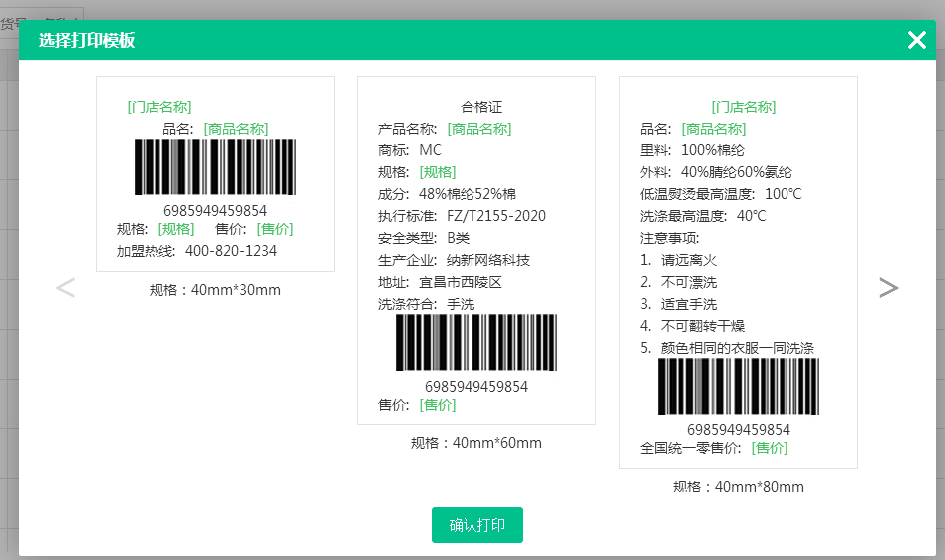
Task: Click the barcode in the 40mm*80mm template
Action: click(738, 387)
